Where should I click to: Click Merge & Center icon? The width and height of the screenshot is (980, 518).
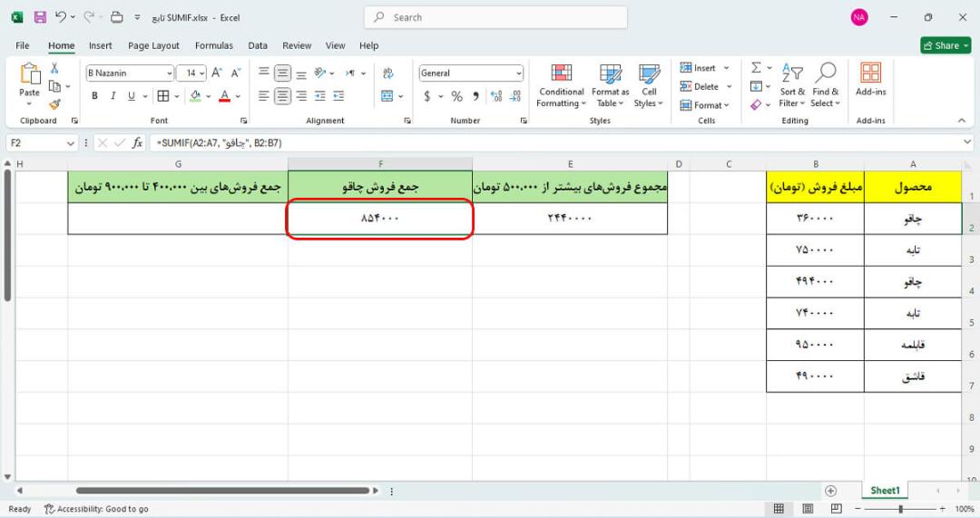(387, 95)
